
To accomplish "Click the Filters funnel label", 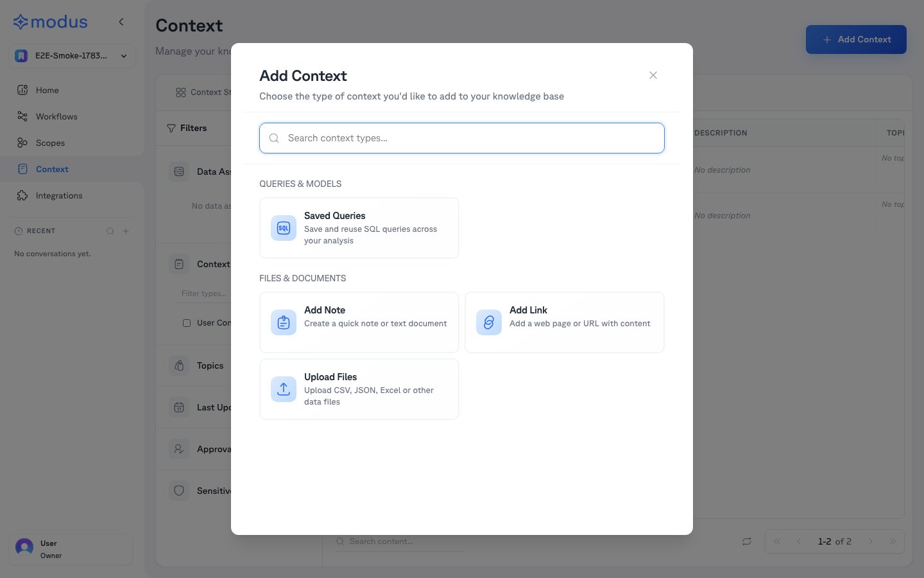I will pos(187,128).
